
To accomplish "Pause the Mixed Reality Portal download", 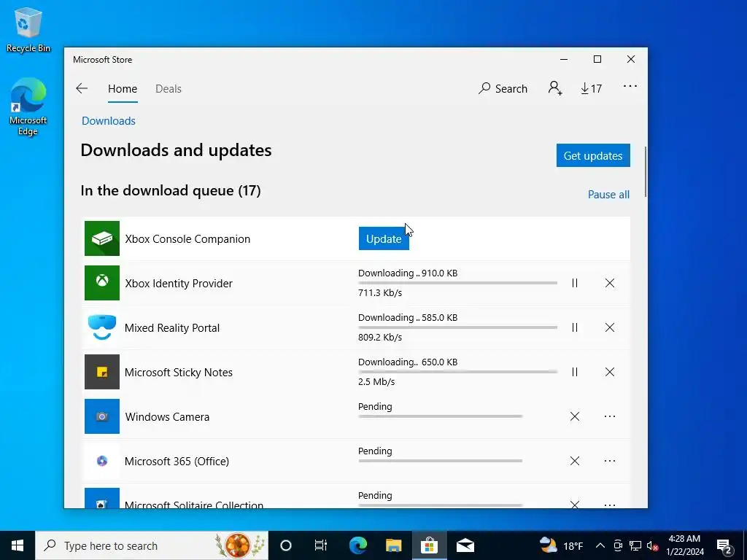I will (575, 327).
